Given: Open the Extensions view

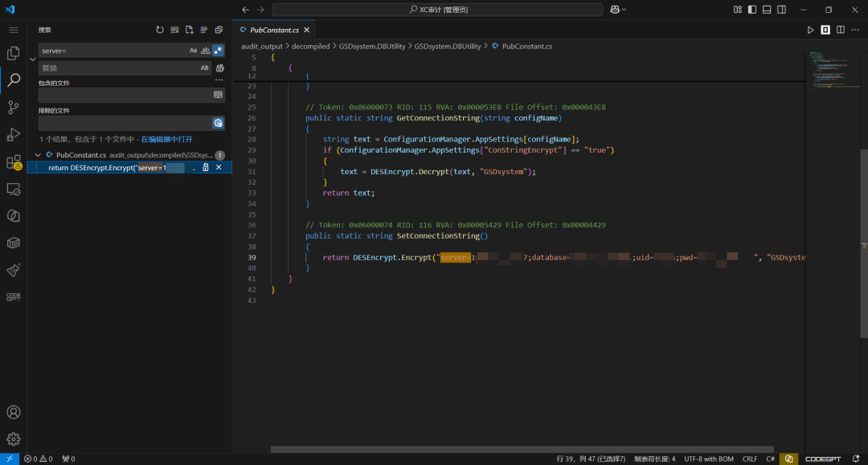Looking at the screenshot, I should 14,162.
